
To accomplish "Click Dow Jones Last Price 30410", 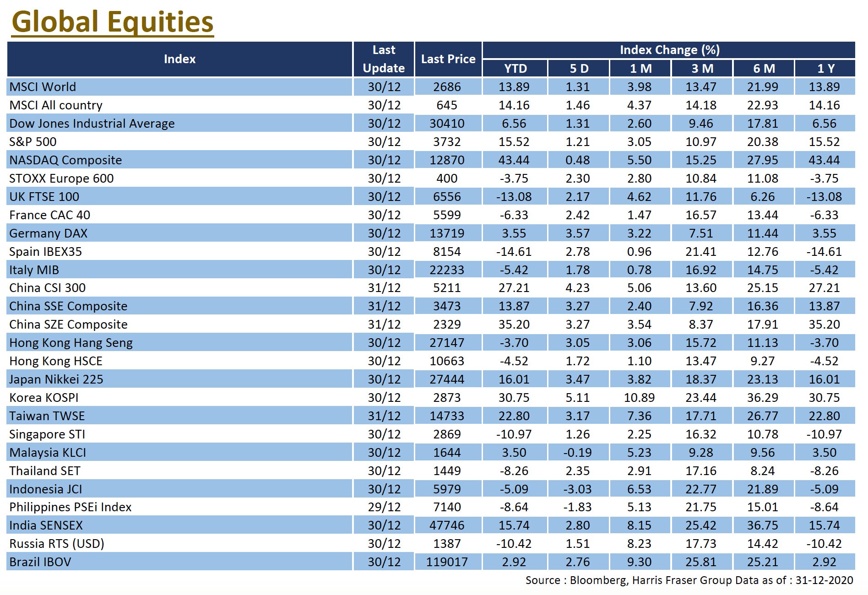I will pyautogui.click(x=447, y=124).
